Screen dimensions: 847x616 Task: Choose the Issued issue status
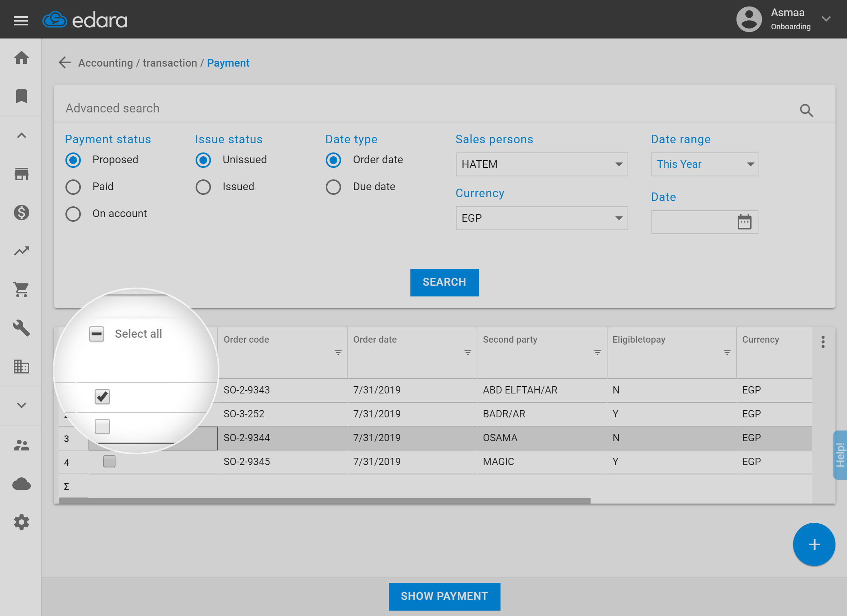203,187
